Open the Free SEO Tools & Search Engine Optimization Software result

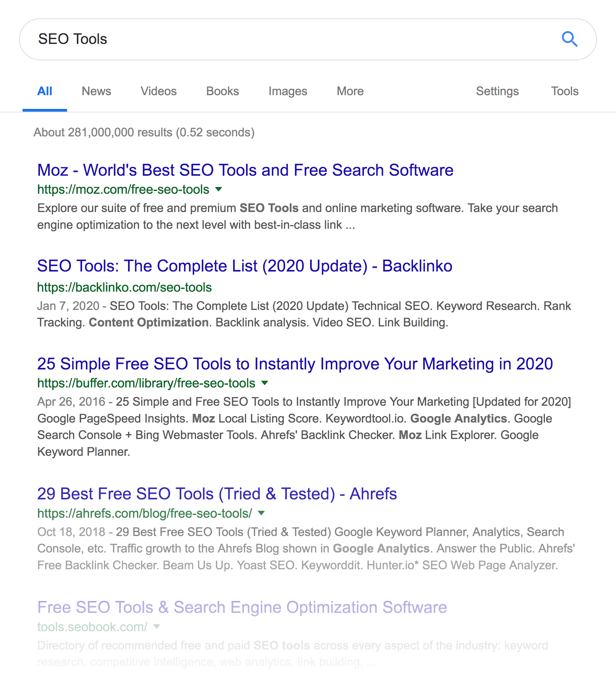point(242,607)
